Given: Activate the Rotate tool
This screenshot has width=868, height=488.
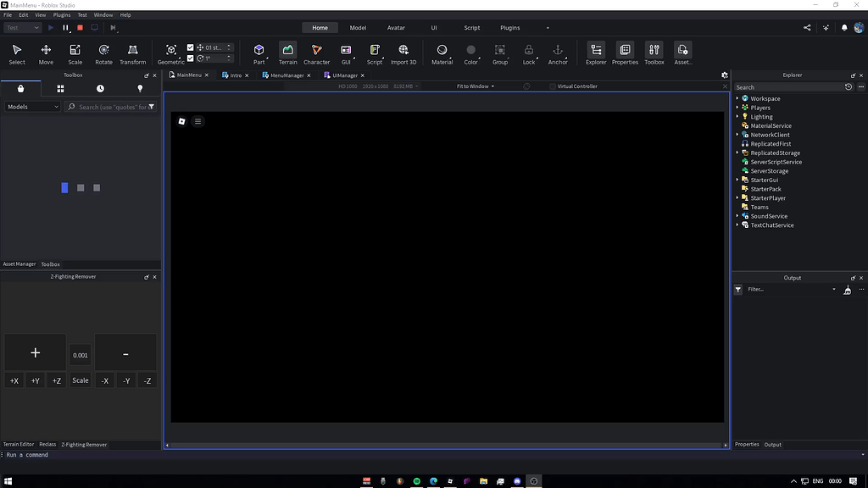Looking at the screenshot, I should 103,54.
